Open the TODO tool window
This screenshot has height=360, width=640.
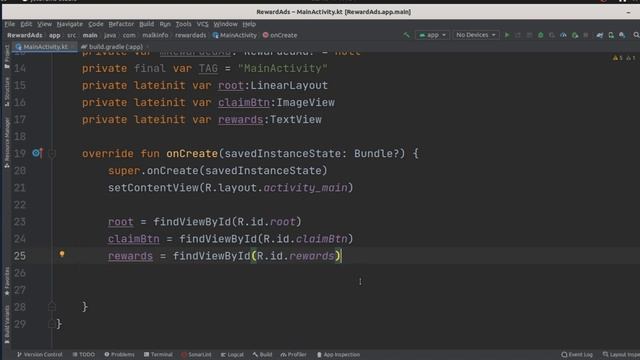[84, 355]
